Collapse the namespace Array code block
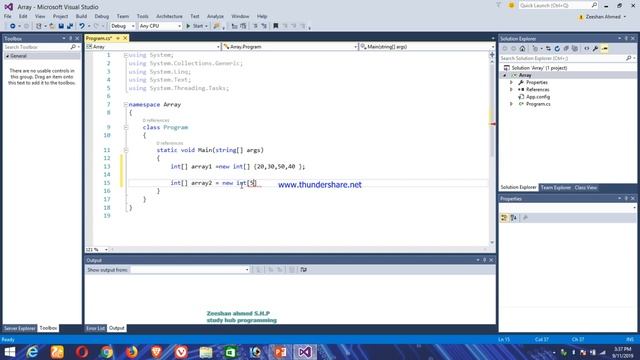Screen dimensions: 640x360 [126, 104]
